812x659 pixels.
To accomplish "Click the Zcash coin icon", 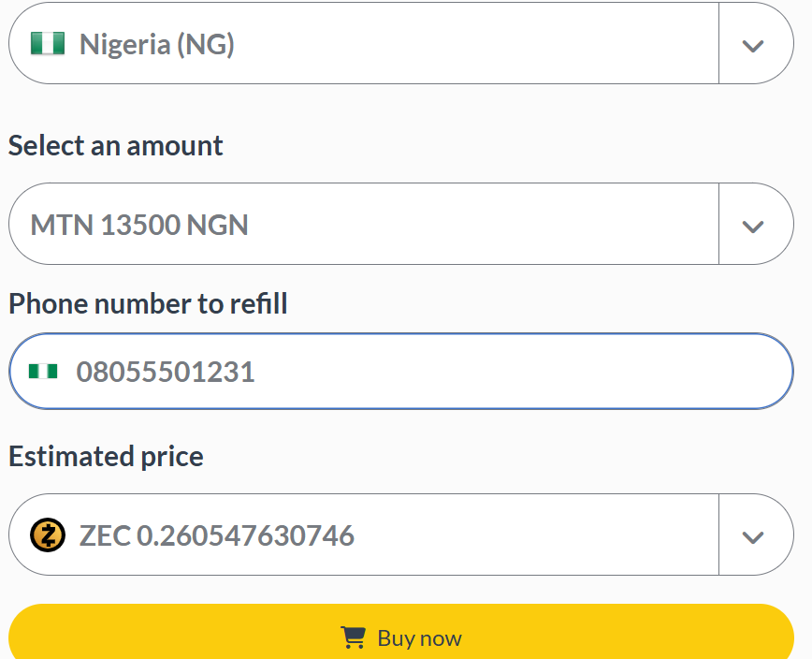I will tap(48, 535).
